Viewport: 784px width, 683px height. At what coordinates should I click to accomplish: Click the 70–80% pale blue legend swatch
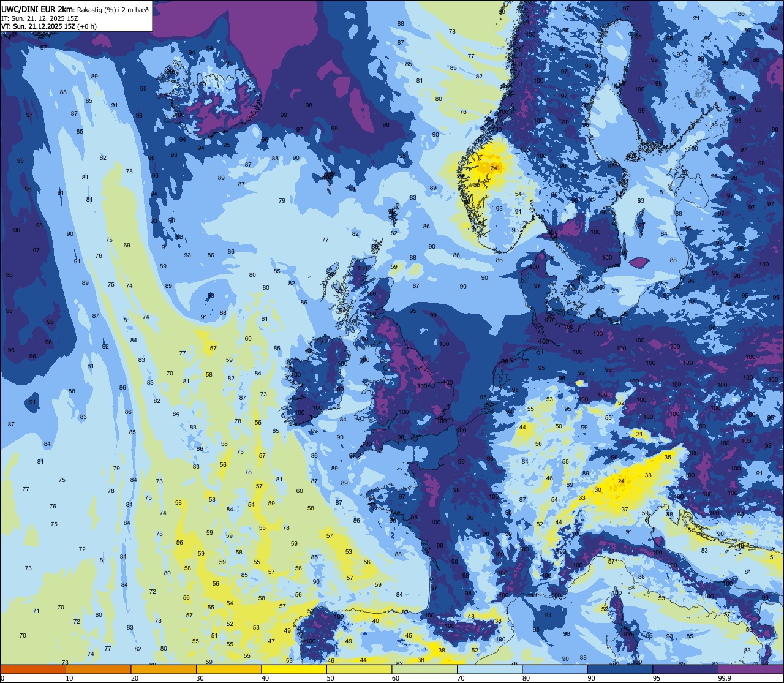(489, 669)
